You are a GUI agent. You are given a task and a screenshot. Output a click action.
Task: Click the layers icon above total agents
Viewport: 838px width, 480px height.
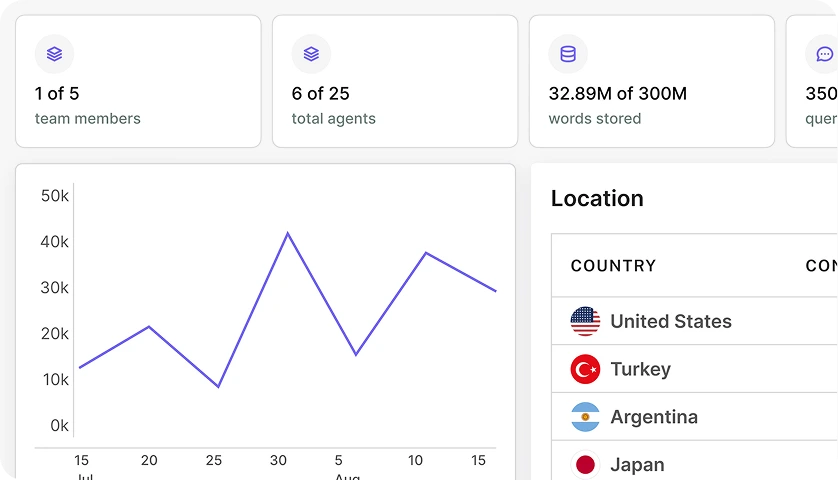click(311, 54)
